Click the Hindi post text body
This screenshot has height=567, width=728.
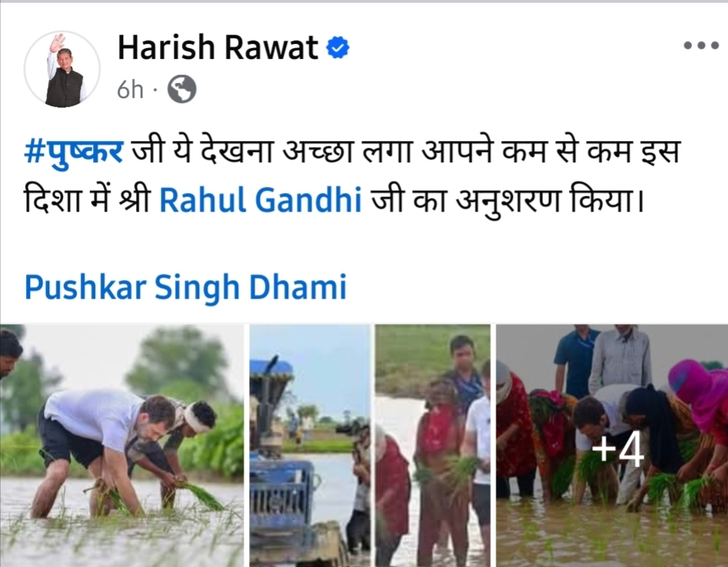tap(352, 176)
